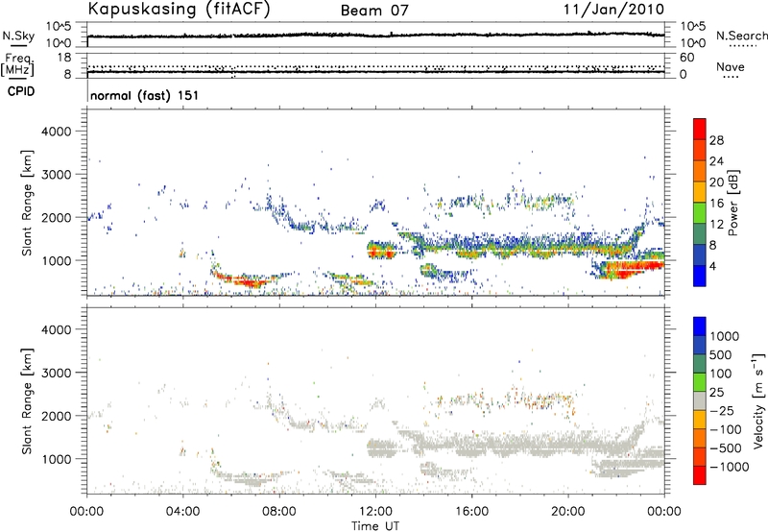Image resolution: width=768 pixels, height=532 pixels.
Task: Click the 04:00 time axis label
Action: coord(182,512)
